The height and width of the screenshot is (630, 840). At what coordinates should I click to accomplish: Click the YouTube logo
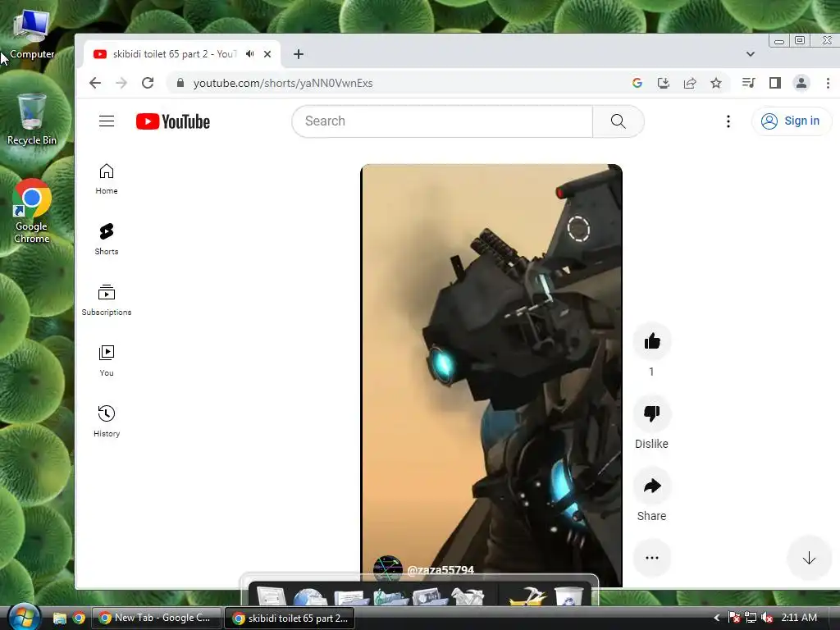pos(172,121)
